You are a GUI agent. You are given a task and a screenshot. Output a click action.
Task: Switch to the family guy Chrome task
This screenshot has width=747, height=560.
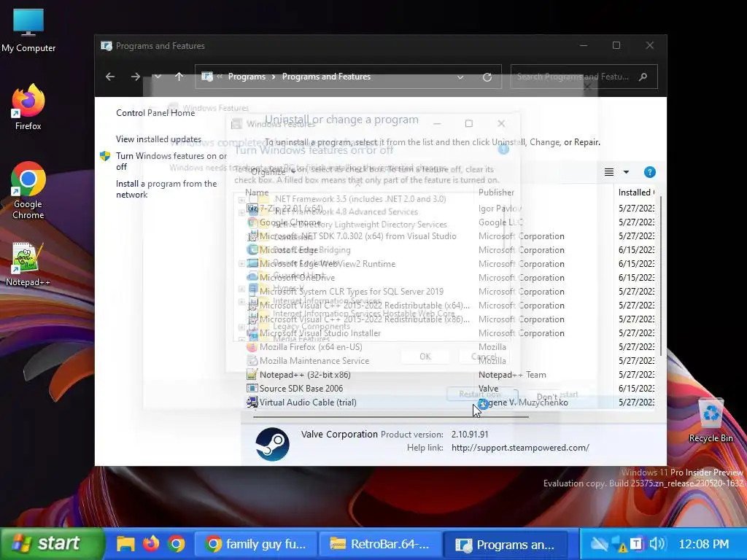(x=256, y=544)
